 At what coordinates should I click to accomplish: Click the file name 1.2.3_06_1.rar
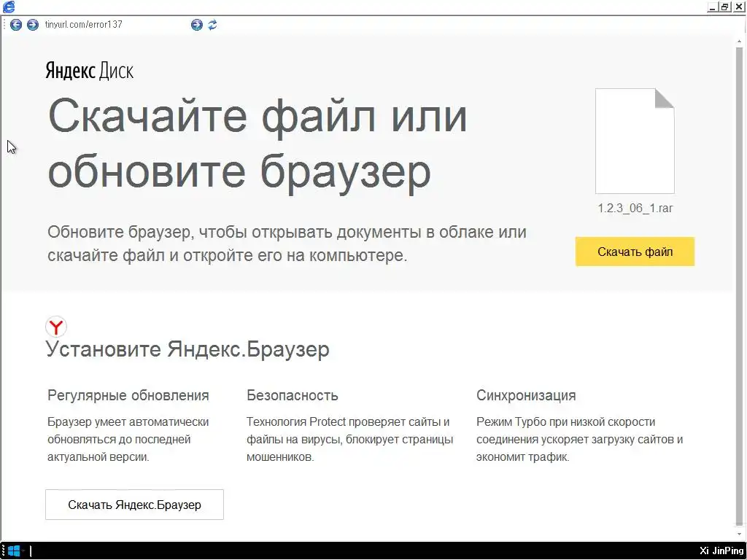tap(635, 208)
